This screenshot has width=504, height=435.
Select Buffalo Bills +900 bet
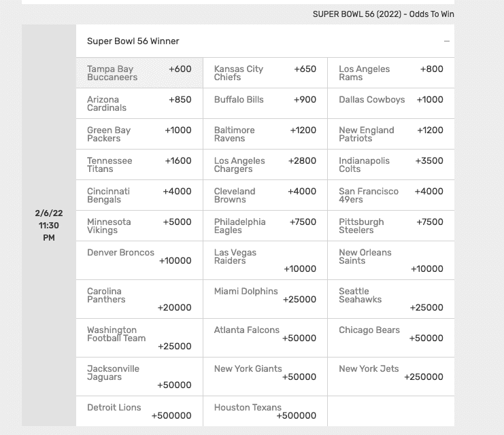click(265, 103)
